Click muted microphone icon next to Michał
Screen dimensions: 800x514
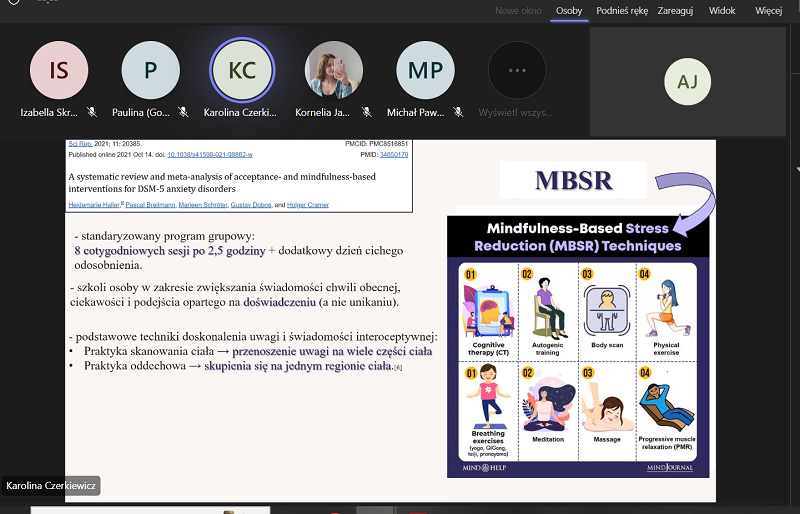coord(459,112)
